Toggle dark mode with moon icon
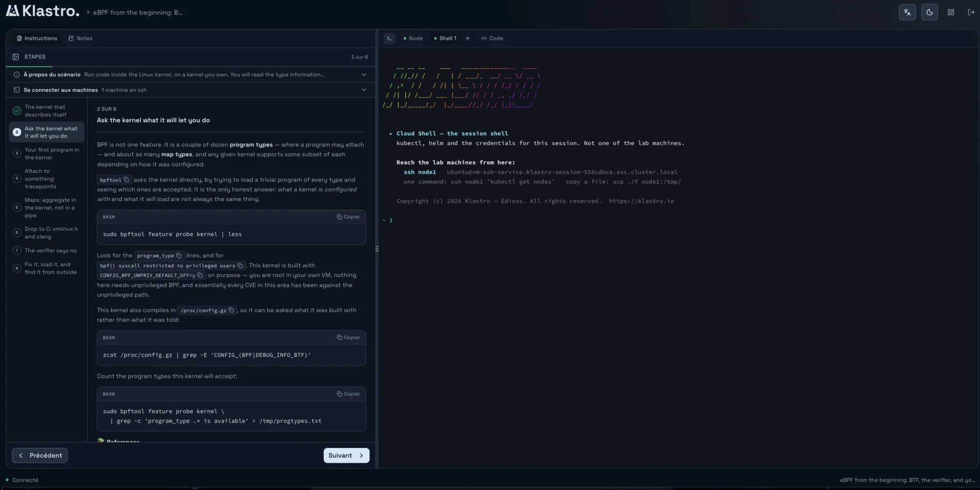This screenshot has height=490, width=980. point(930,12)
